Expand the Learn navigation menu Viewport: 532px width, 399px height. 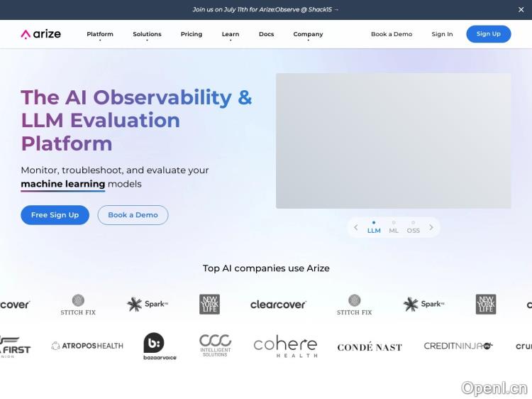point(230,34)
